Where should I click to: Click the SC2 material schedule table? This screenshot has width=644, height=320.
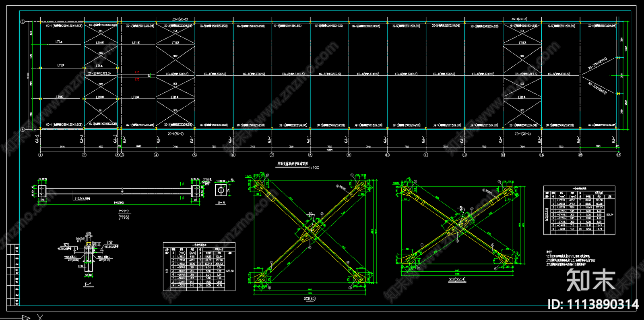tap(579, 210)
